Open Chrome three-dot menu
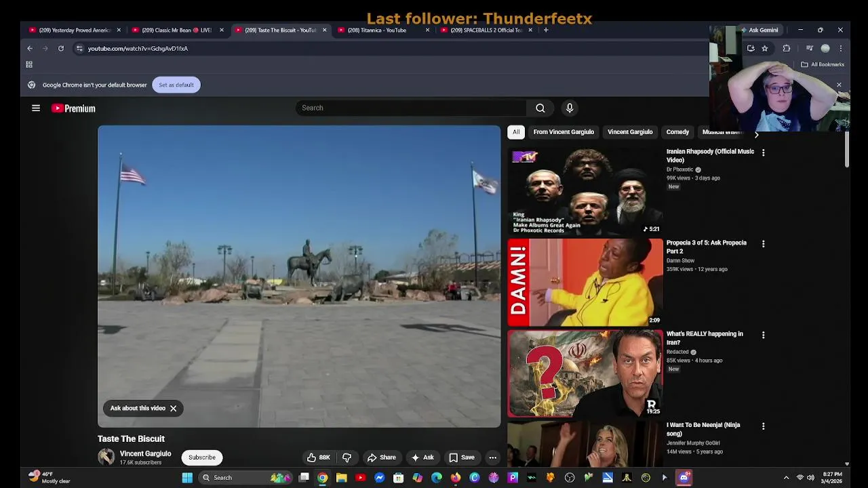 point(841,48)
